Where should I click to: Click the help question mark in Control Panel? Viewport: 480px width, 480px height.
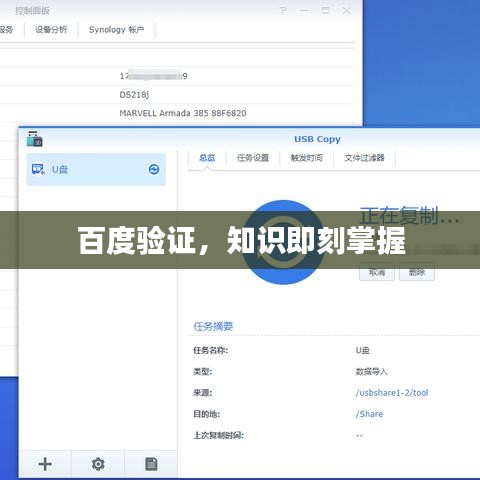283,11
